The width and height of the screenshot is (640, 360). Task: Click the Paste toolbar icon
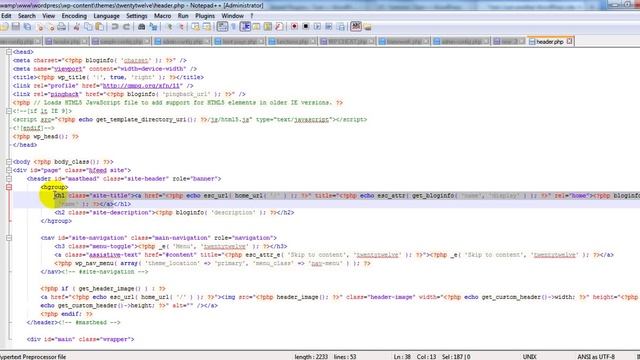point(99,27)
